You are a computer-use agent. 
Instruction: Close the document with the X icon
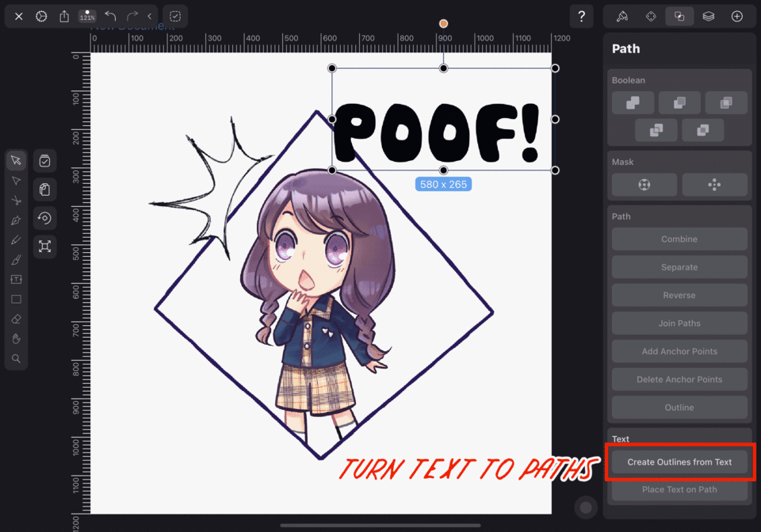tap(18, 17)
